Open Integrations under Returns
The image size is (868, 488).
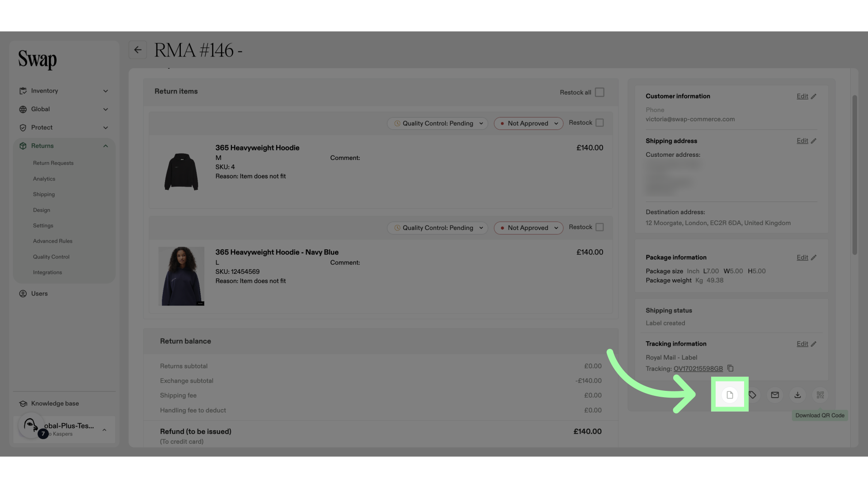(47, 272)
